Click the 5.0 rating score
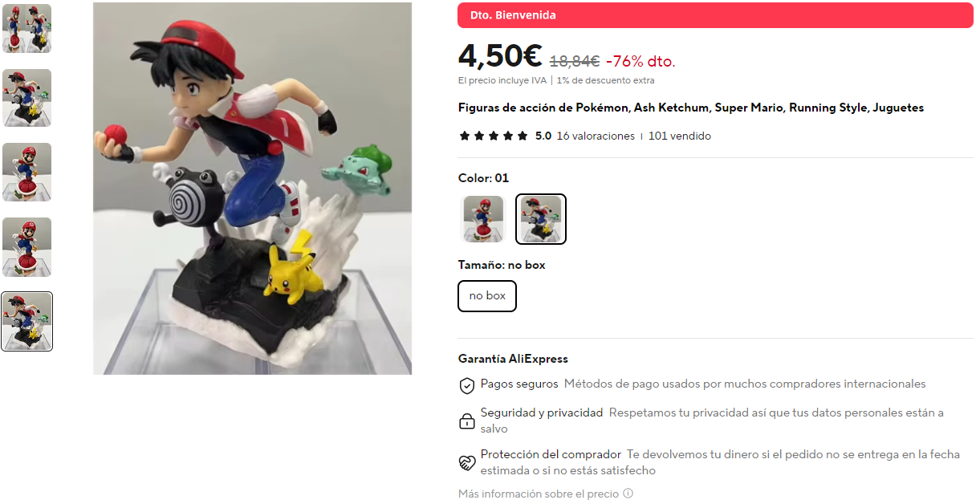Viewport: 980px width, 504px height. (x=543, y=136)
